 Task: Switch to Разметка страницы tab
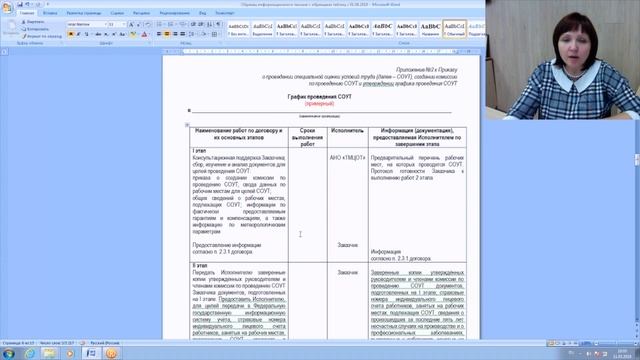[x=84, y=13]
